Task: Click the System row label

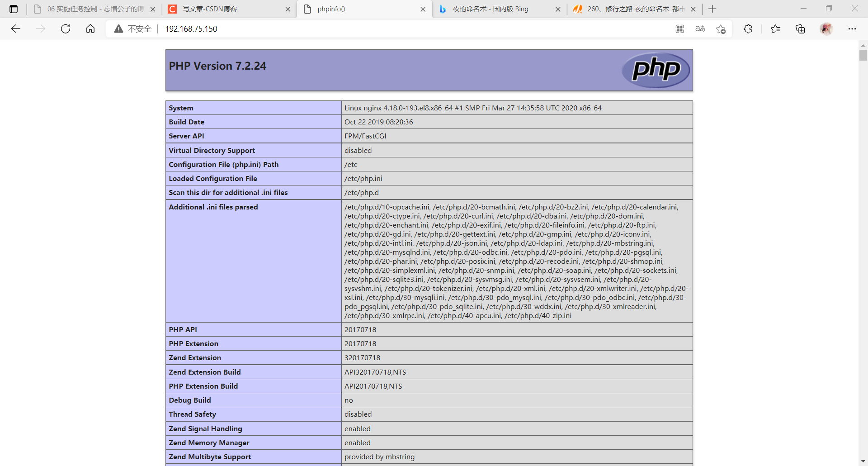Action: tap(181, 108)
